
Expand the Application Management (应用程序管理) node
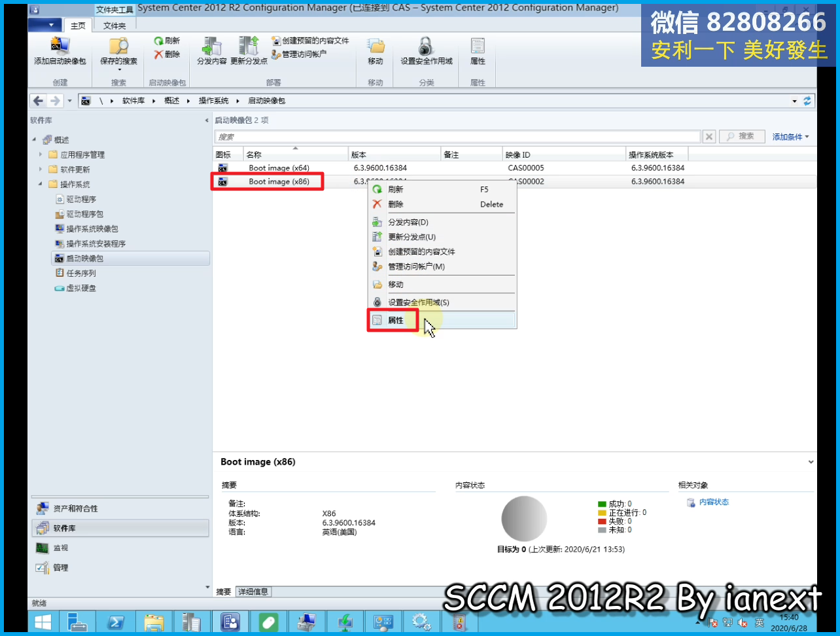pos(41,154)
